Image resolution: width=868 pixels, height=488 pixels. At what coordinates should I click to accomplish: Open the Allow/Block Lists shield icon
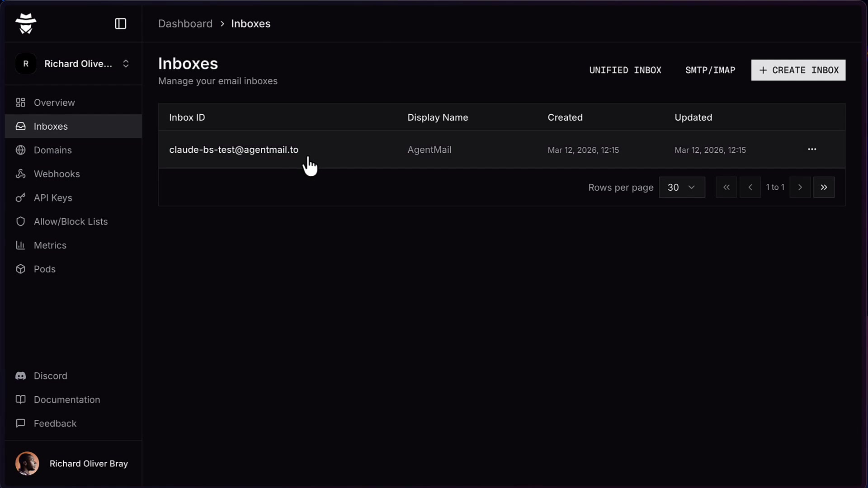tap(21, 221)
